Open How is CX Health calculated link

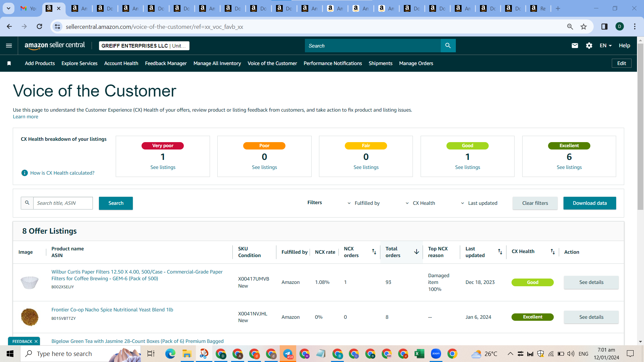click(x=62, y=173)
